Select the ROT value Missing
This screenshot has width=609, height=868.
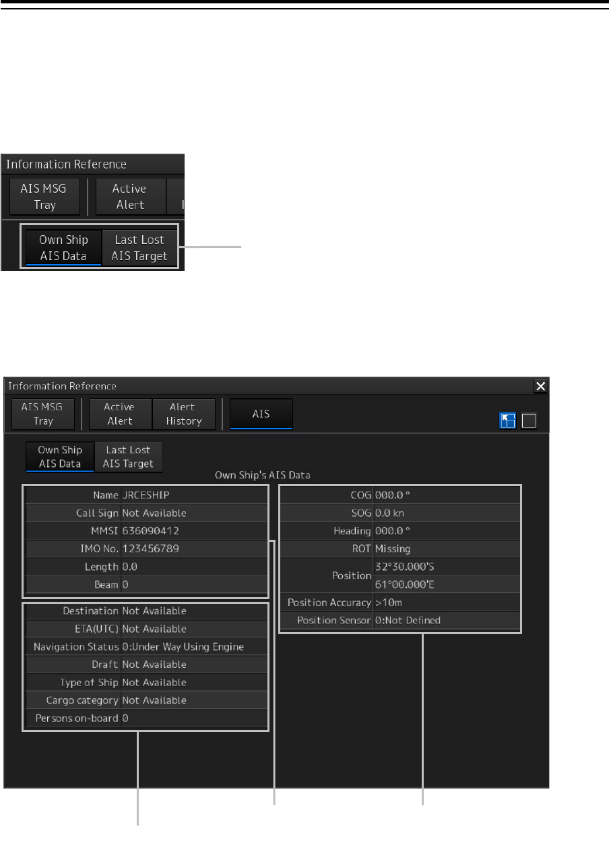coord(393,549)
